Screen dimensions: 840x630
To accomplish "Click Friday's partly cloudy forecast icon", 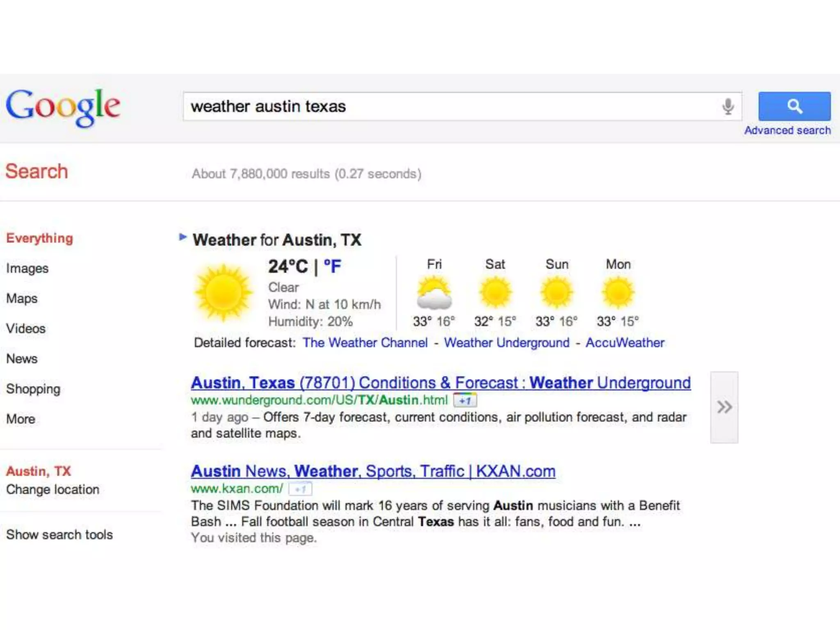I will tap(434, 292).
